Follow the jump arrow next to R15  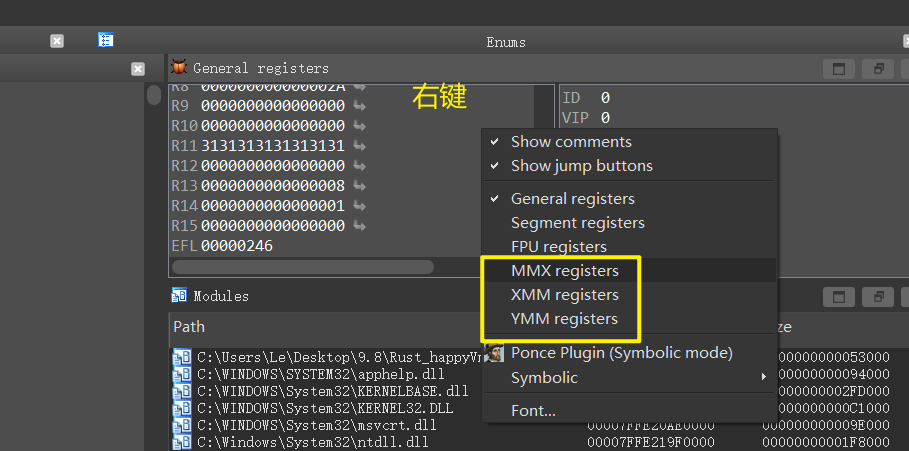pyautogui.click(x=359, y=226)
